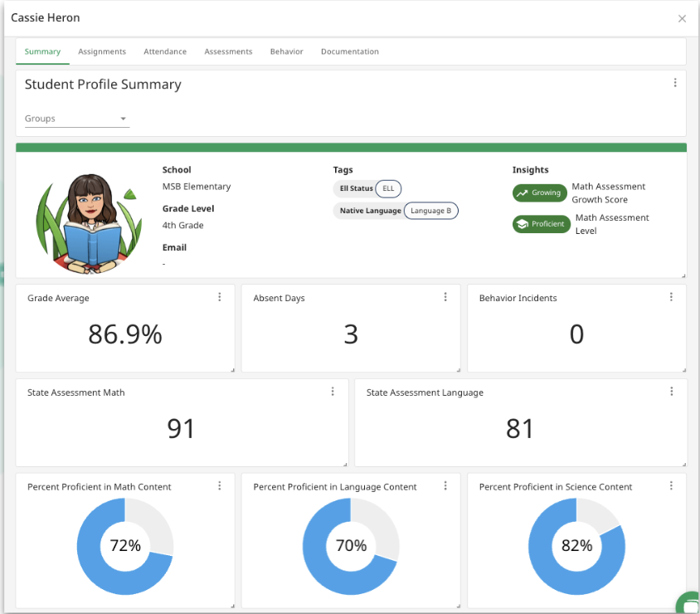Open the chat widget in the corner
The width and height of the screenshot is (700, 614).
pyautogui.click(x=688, y=603)
